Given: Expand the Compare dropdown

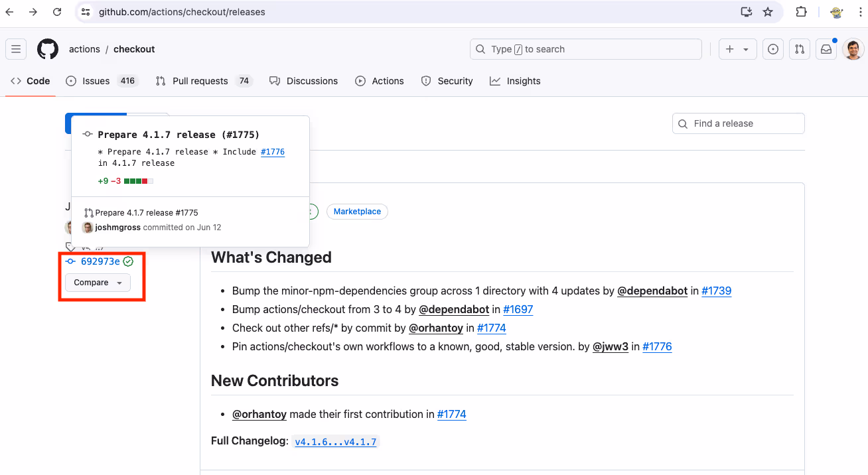Looking at the screenshot, I should pos(98,283).
